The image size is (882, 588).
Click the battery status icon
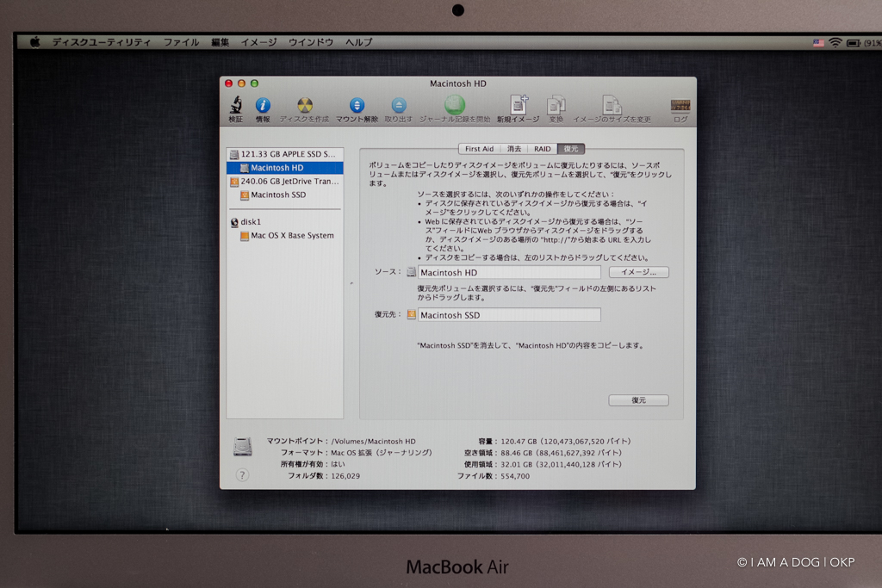click(x=854, y=43)
